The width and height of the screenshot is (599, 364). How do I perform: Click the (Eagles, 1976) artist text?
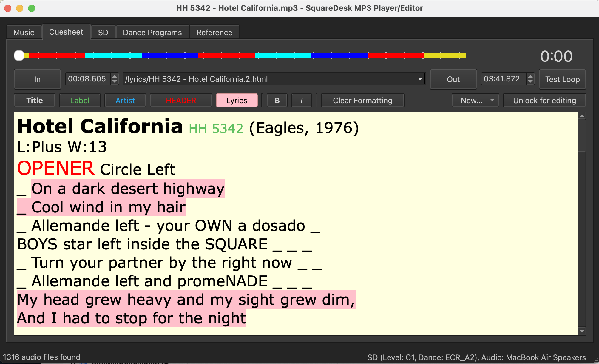304,128
